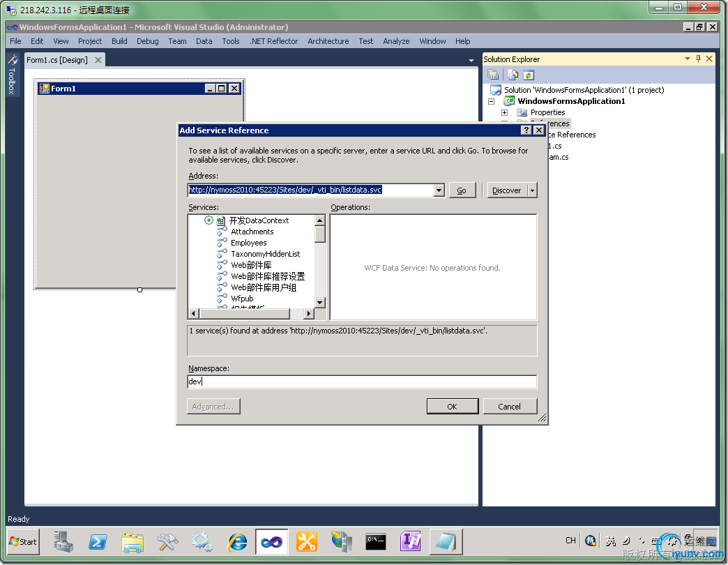Open the Project menu
This screenshot has height=565, width=728.
[x=90, y=41]
